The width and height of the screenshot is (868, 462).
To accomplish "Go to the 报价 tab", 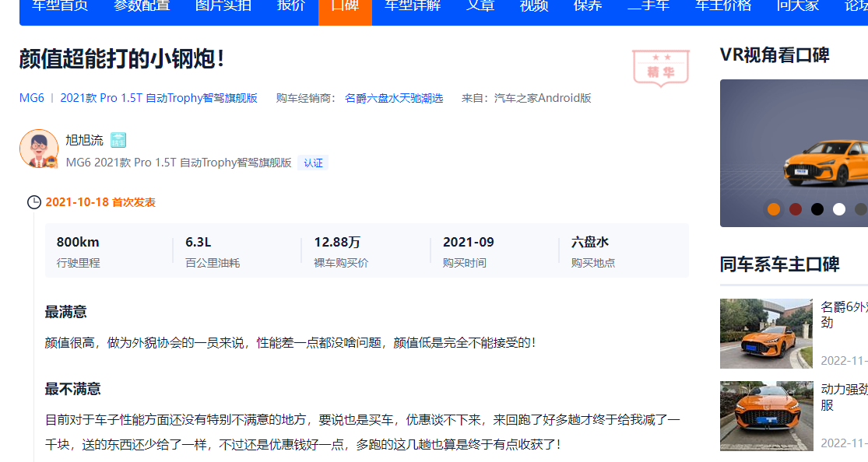I will click(291, 6).
